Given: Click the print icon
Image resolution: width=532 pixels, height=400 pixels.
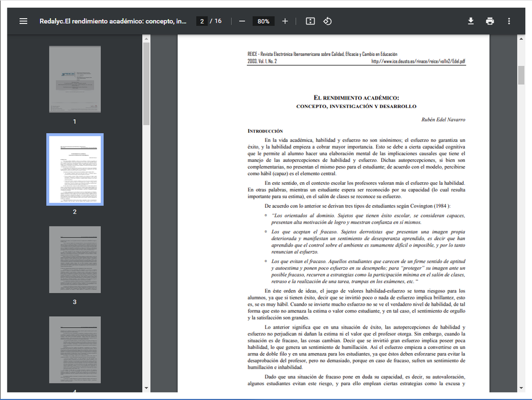Looking at the screenshot, I should pos(490,21).
